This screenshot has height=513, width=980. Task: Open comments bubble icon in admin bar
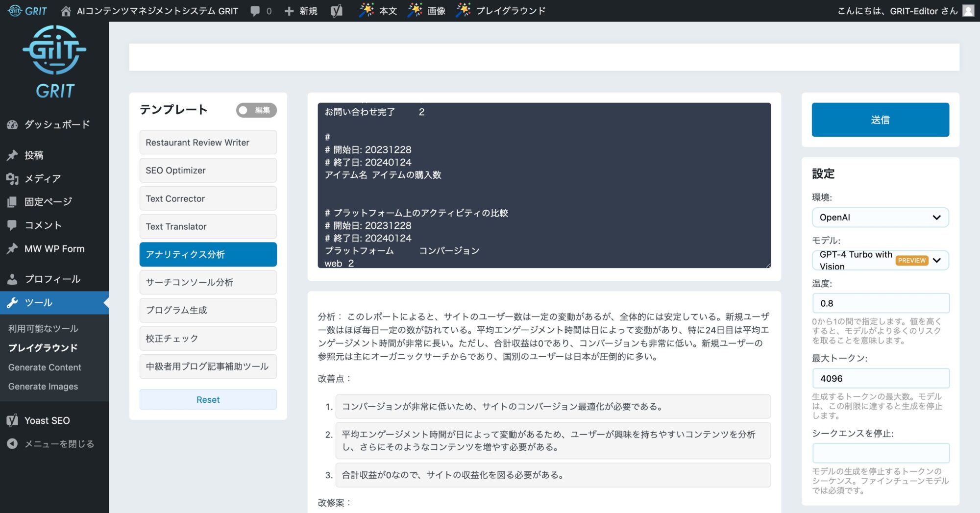click(255, 11)
